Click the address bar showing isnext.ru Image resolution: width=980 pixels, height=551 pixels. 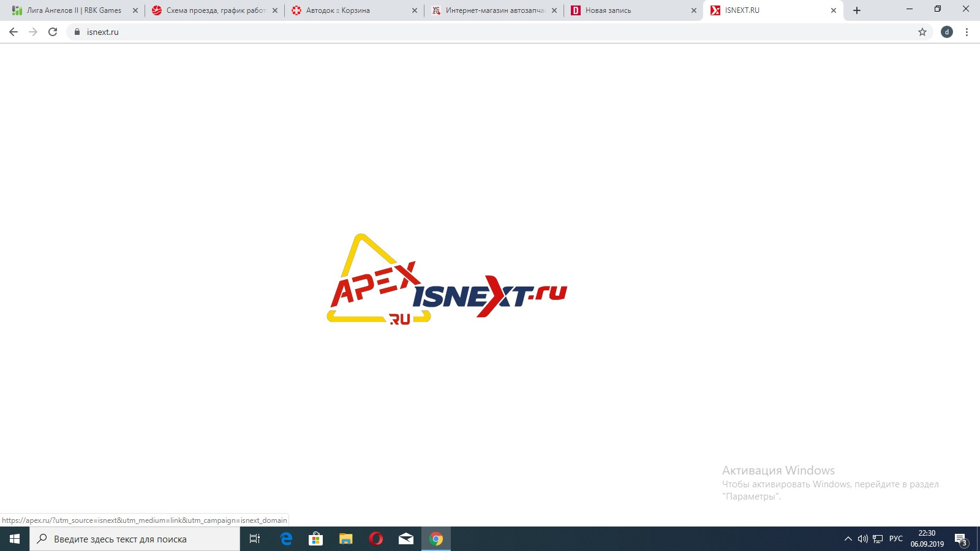tap(499, 32)
